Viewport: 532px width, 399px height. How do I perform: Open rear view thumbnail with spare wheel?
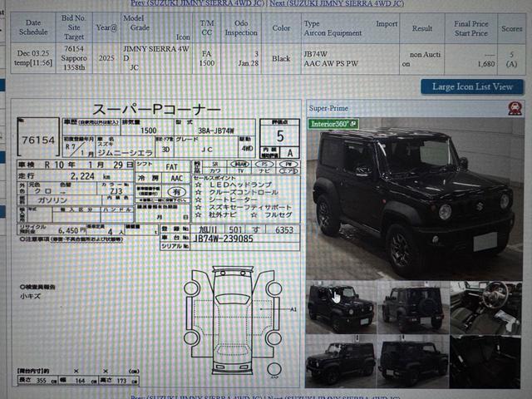pos(413,308)
